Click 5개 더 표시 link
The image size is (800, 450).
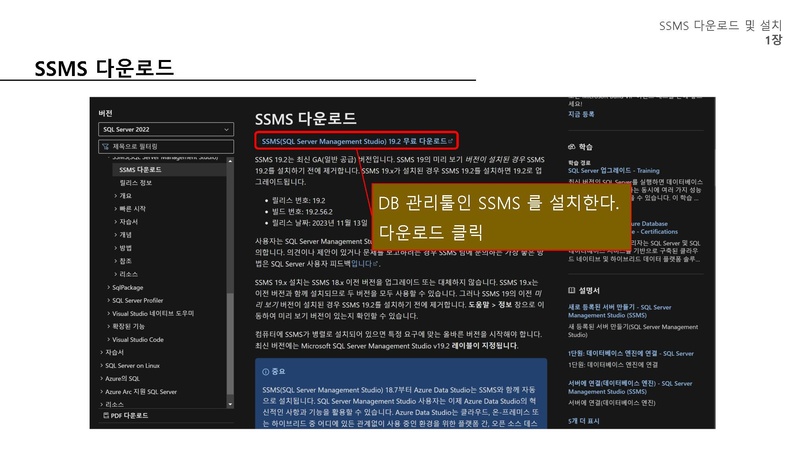click(x=585, y=421)
